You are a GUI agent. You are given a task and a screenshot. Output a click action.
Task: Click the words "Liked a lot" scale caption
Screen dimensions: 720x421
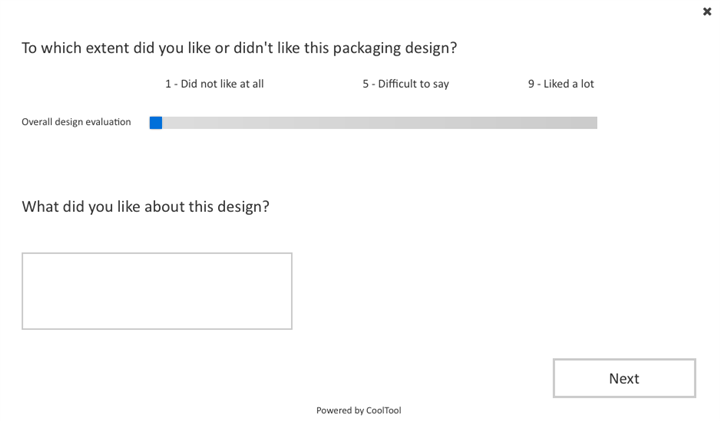click(x=568, y=84)
